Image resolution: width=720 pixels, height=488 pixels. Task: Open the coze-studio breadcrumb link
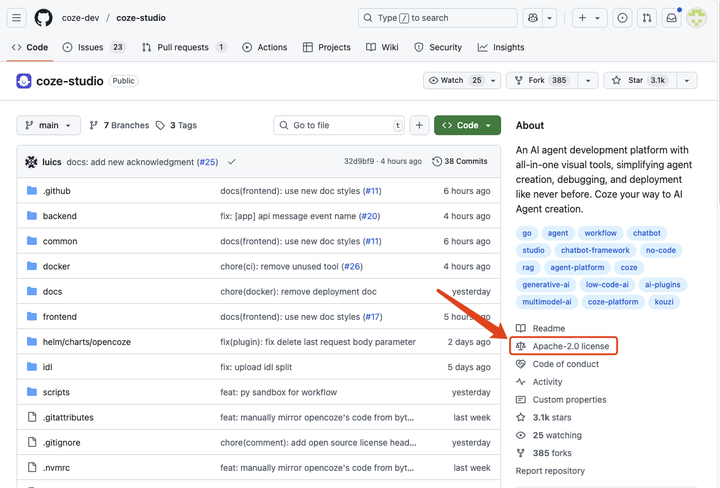pos(141,18)
